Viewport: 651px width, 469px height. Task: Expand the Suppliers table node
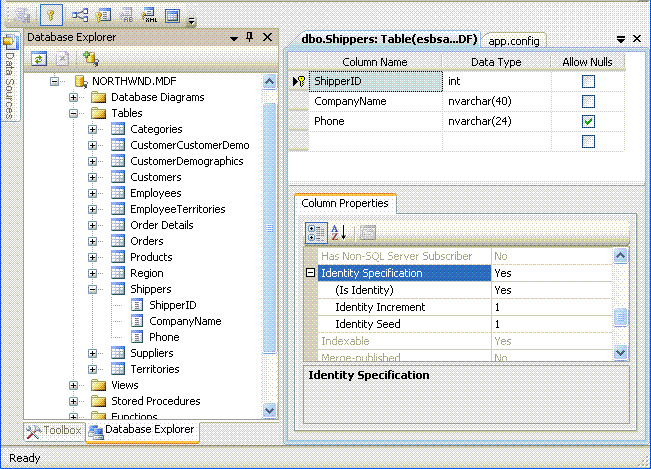tap(93, 354)
